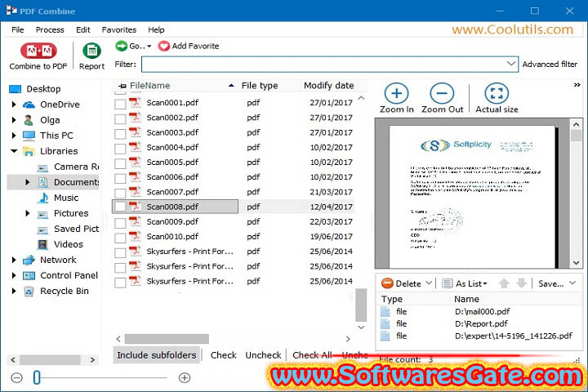Click the Uncheck button
This screenshot has height=392, width=588.
pos(263,355)
